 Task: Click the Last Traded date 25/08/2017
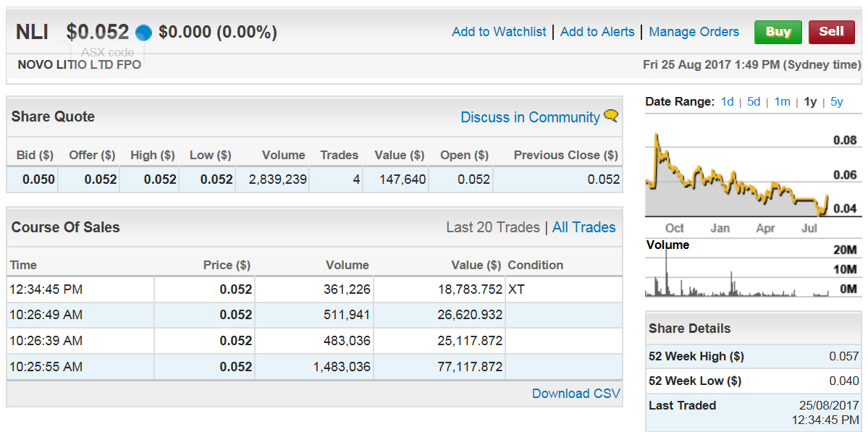[829, 405]
